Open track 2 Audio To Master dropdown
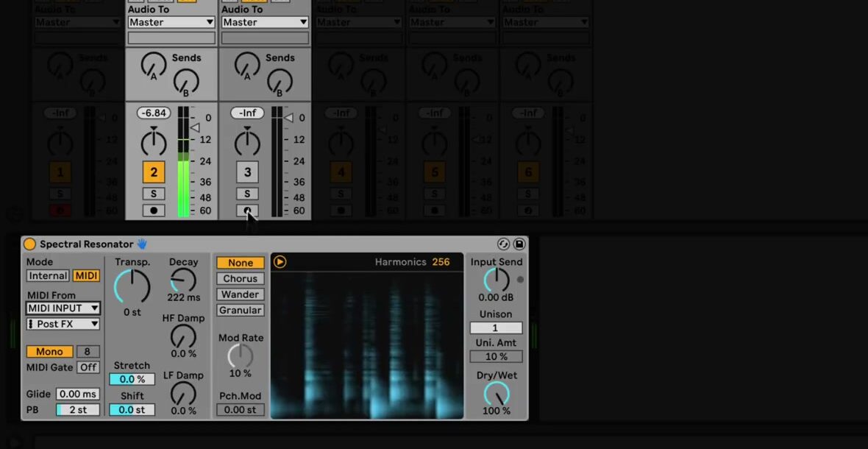The width and height of the screenshot is (868, 449). [171, 22]
